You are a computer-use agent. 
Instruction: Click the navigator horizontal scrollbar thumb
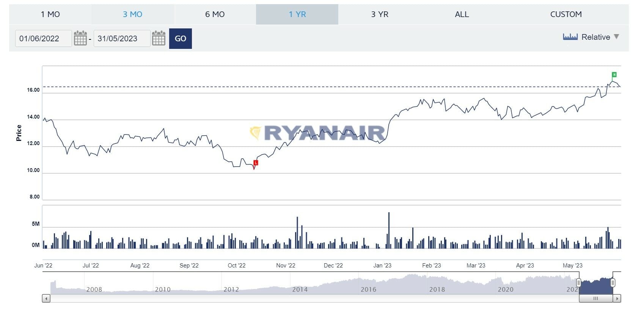[x=595, y=298]
